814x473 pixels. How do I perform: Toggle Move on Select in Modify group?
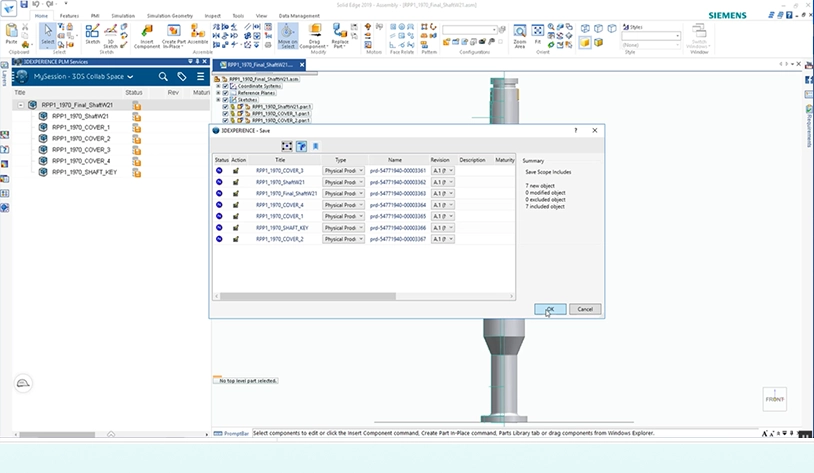point(288,36)
